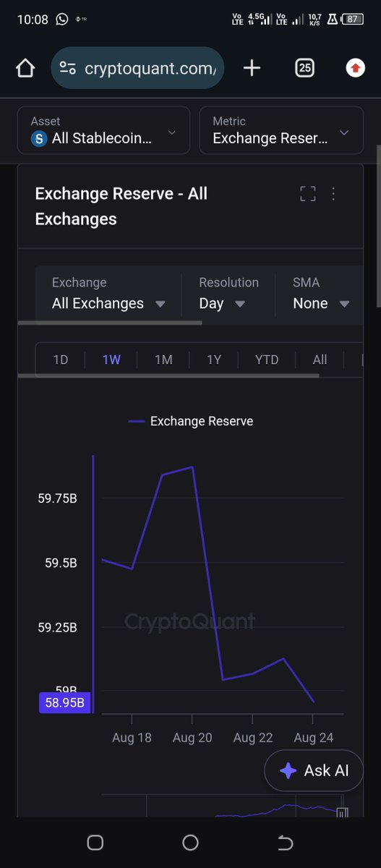Open the Asset dropdown for All Stablecoins

pos(104,130)
